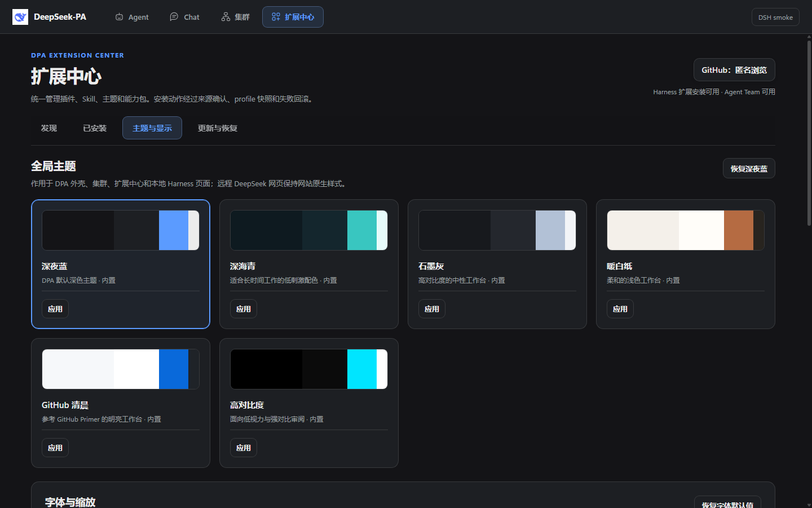Image resolution: width=812 pixels, height=508 pixels.
Task: Click the Harness 扩展安装可用 status text
Action: pyautogui.click(x=686, y=92)
